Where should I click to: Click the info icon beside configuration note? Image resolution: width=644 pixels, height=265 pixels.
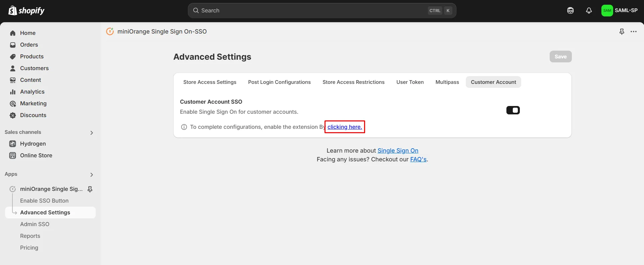184,127
